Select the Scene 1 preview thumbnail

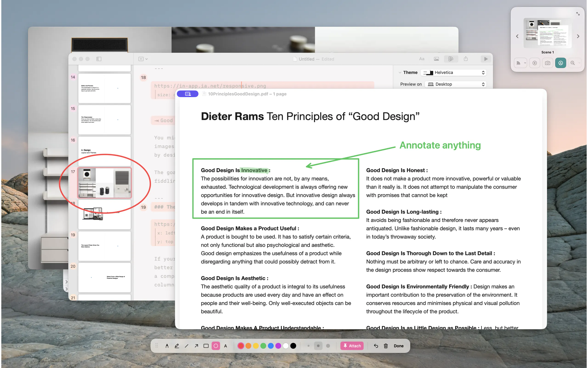547,33
